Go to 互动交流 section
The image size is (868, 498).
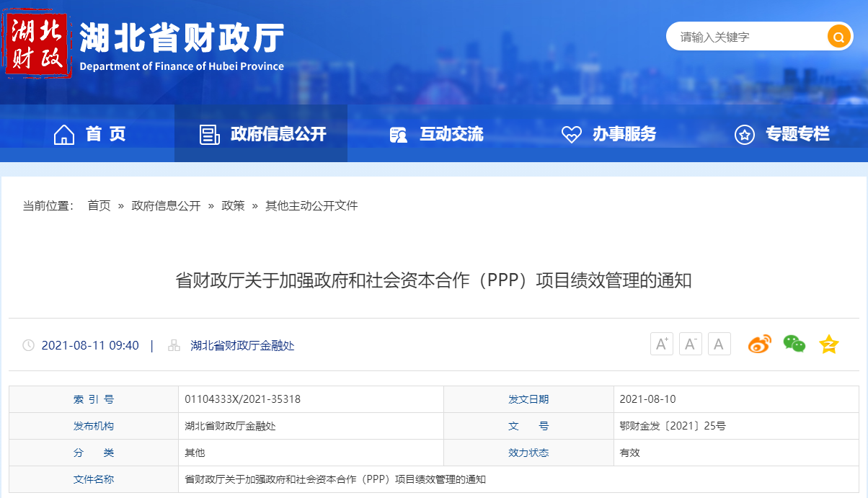pyautogui.click(x=436, y=134)
